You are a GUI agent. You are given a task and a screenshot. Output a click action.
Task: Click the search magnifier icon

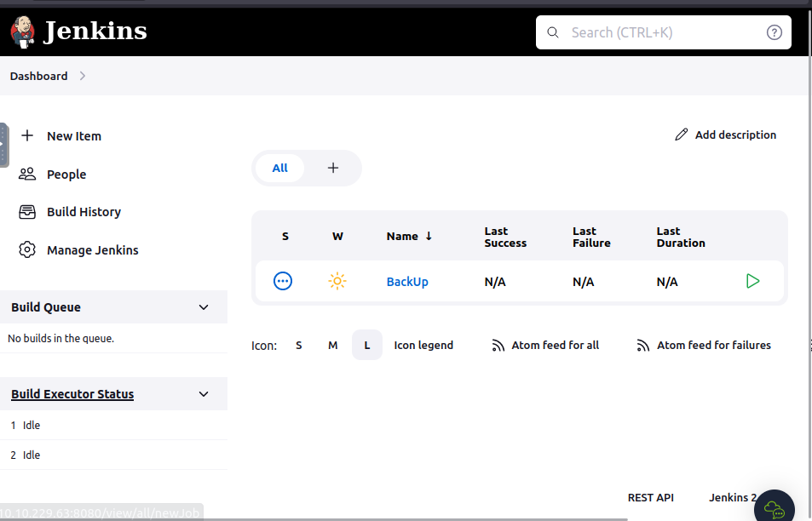tap(553, 32)
